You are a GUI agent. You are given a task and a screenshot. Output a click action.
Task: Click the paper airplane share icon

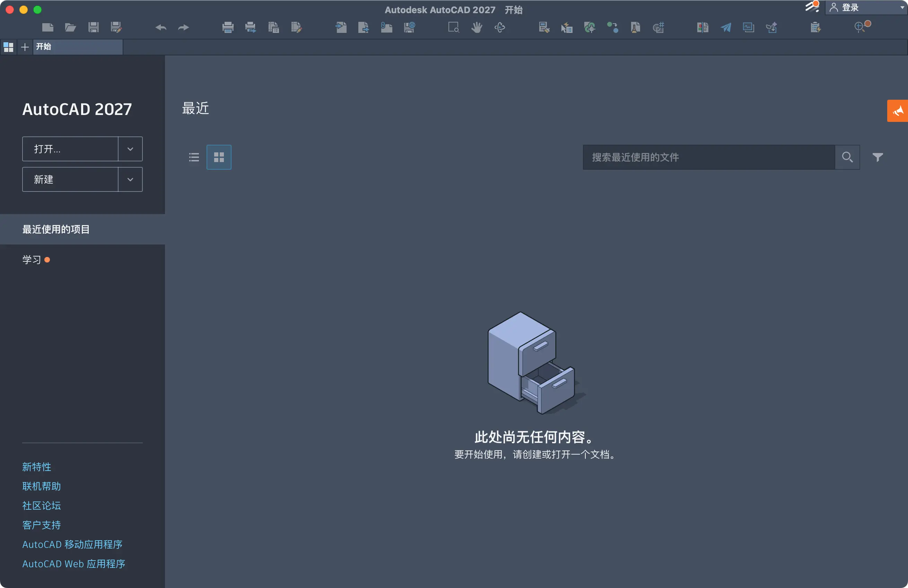[725, 27]
